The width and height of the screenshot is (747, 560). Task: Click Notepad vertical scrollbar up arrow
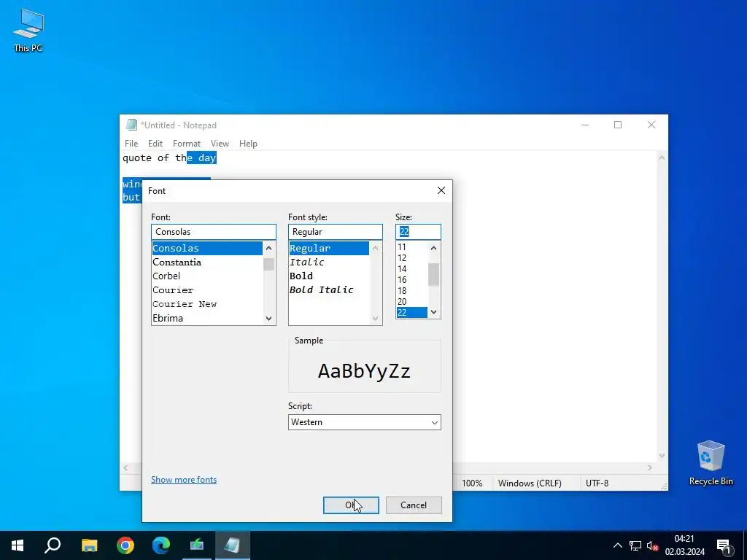point(662,157)
